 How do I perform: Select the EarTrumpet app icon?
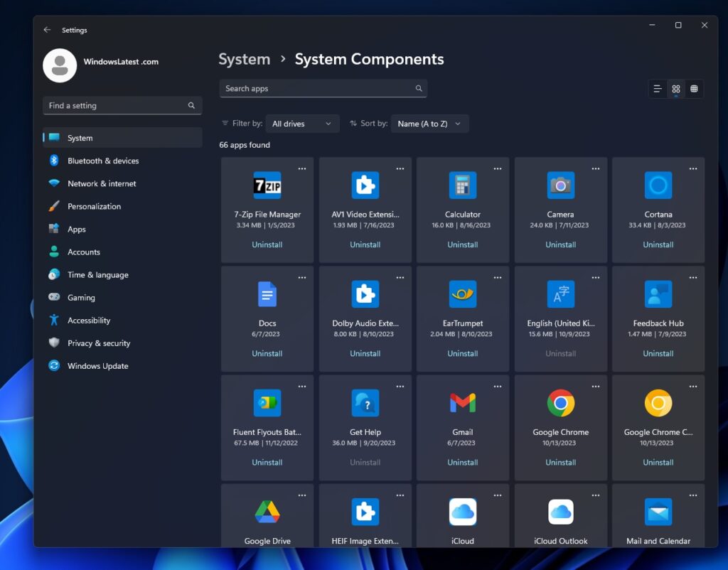coord(463,294)
